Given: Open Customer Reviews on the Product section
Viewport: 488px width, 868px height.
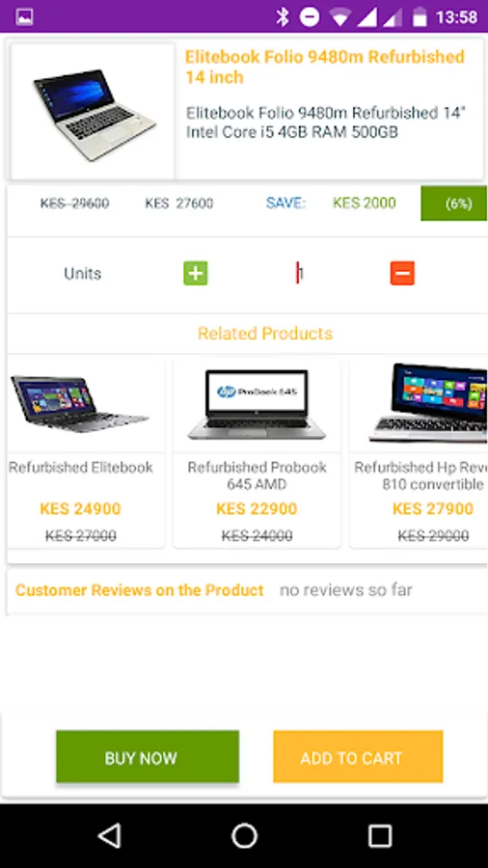Looking at the screenshot, I should pyautogui.click(x=140, y=590).
